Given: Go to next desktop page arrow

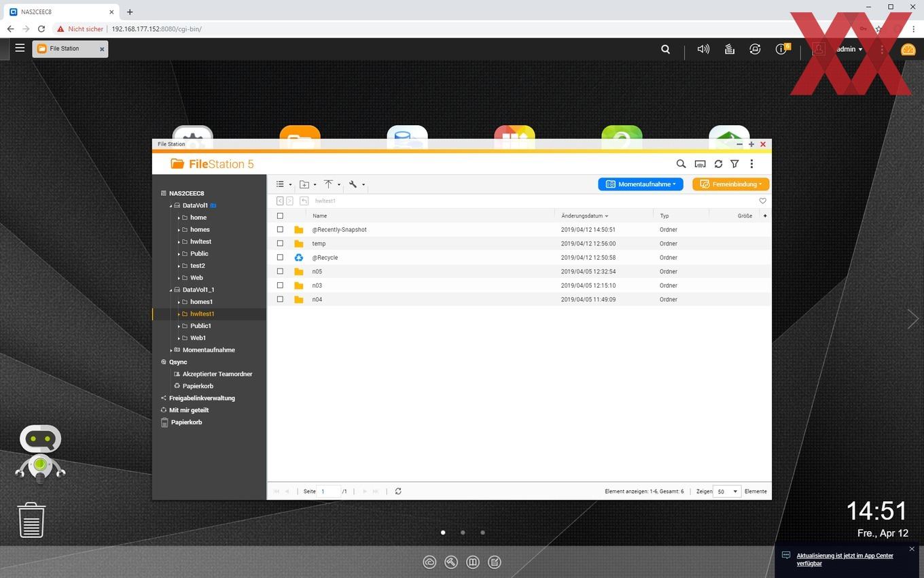Looking at the screenshot, I should pos(912,318).
